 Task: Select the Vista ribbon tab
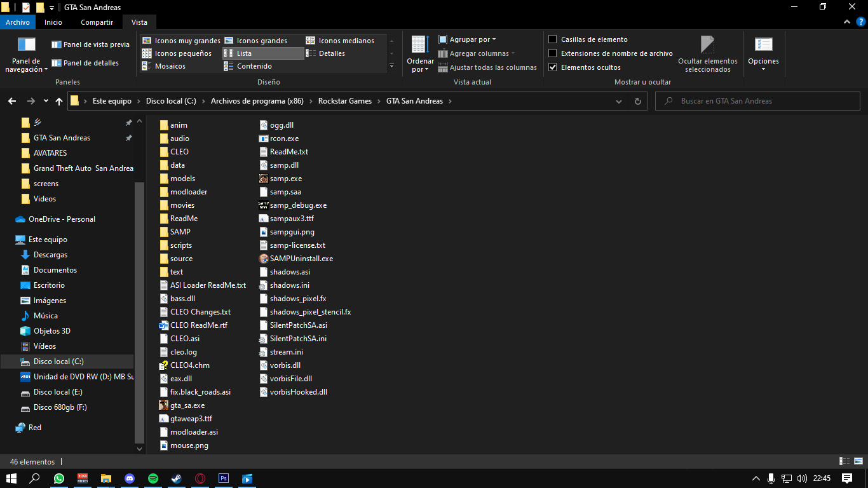click(139, 22)
